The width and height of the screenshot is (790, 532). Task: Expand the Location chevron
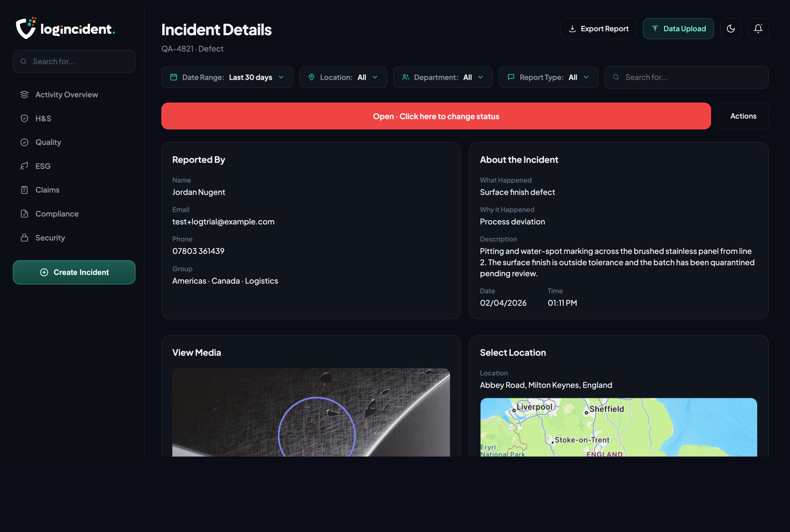[375, 77]
